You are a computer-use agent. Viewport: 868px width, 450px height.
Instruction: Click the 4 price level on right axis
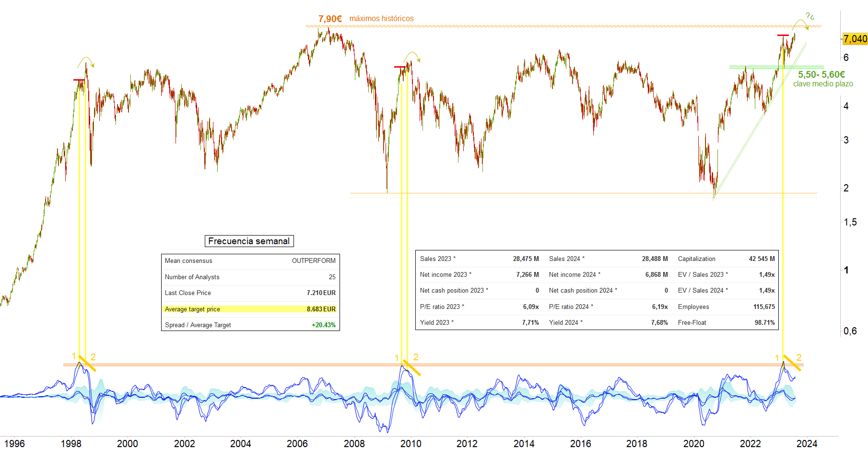point(846,106)
